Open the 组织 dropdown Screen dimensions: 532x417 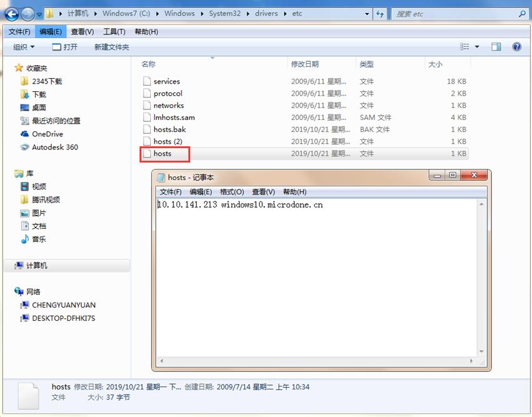[x=23, y=46]
